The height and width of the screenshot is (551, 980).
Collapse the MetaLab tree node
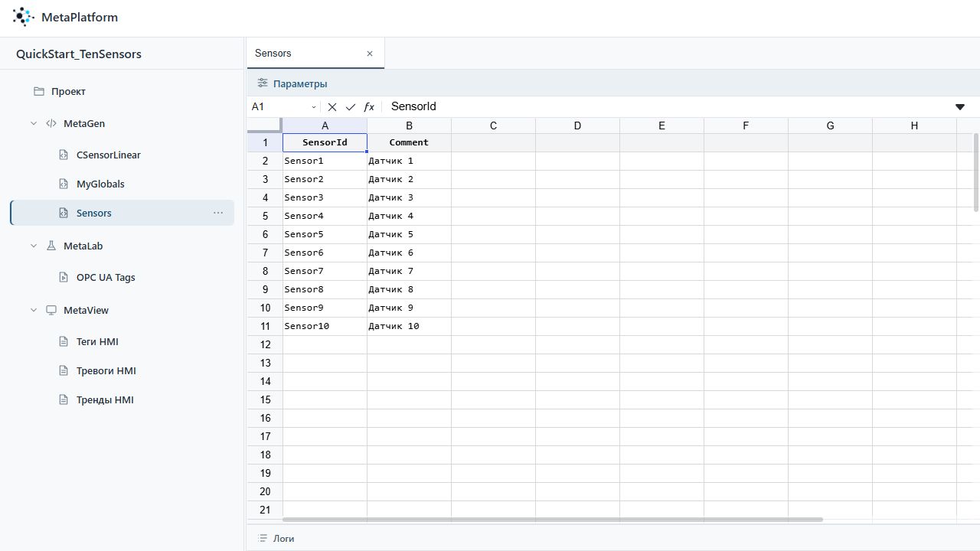(34, 246)
